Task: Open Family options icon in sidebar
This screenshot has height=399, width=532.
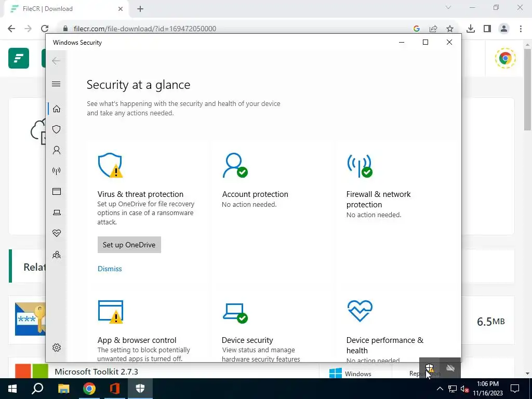Action: click(57, 255)
